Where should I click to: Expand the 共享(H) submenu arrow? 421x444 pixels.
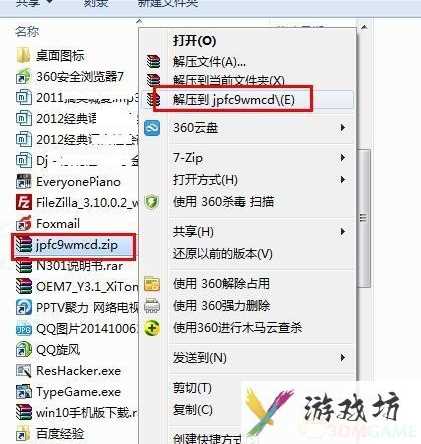click(x=342, y=232)
